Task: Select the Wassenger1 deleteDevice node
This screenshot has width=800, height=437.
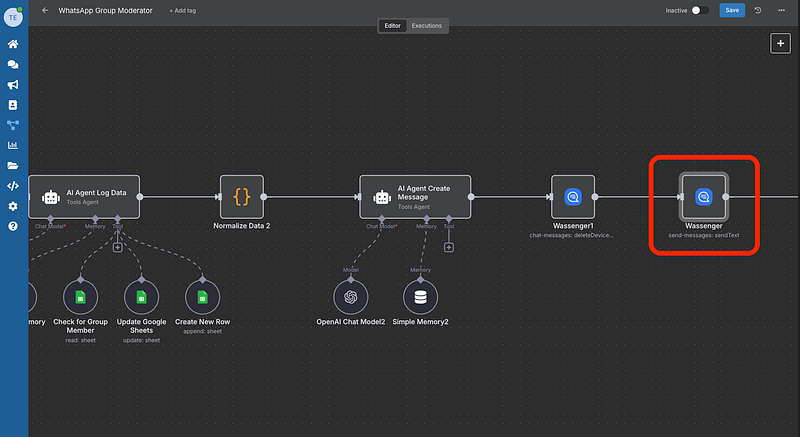Action: (573, 197)
